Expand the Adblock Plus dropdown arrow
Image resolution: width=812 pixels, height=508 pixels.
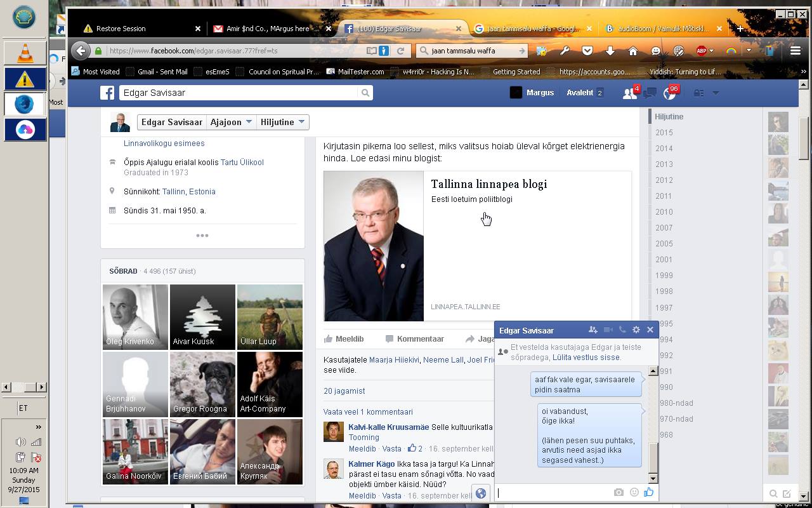711,51
